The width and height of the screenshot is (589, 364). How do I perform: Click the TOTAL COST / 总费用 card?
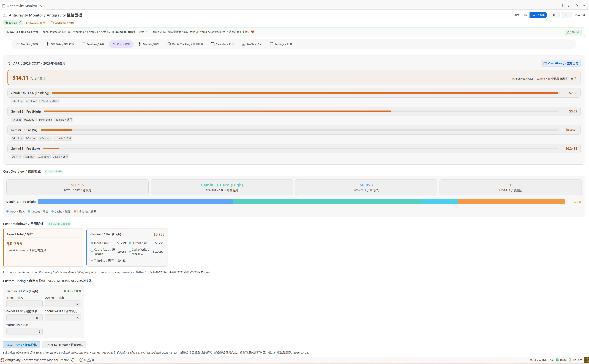pyautogui.click(x=77, y=187)
